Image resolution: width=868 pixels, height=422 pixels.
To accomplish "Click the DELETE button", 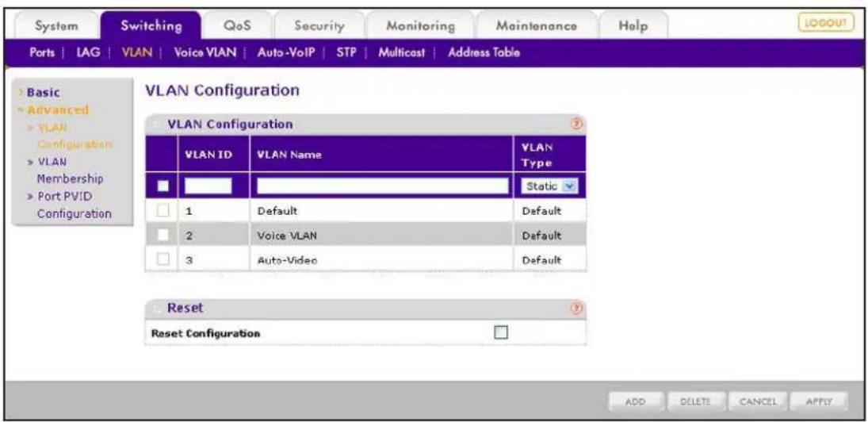I will (x=697, y=401).
